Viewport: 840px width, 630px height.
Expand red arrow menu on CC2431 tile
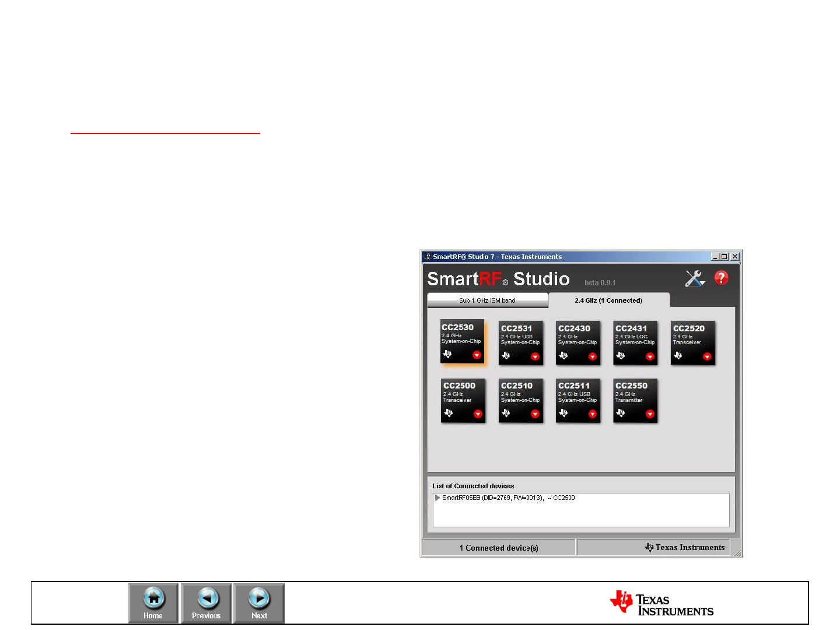coord(650,356)
